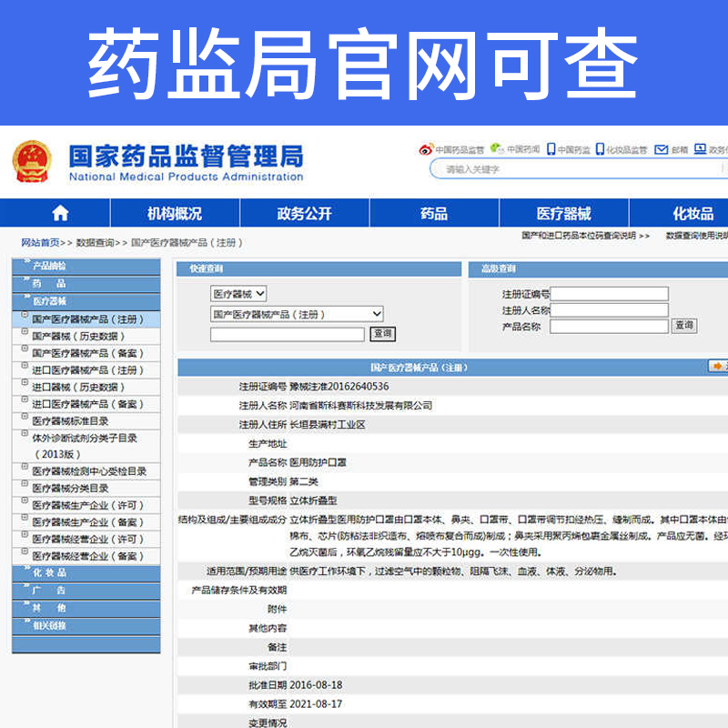Select 国产医疗器械产品（备案）in sidebar
Image resolution: width=728 pixels, height=728 pixels.
point(87,353)
